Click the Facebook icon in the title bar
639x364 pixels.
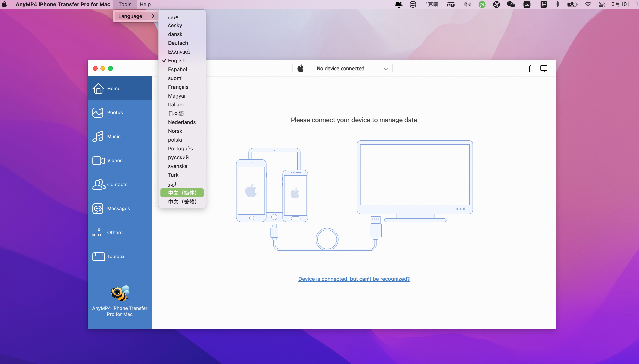point(530,68)
